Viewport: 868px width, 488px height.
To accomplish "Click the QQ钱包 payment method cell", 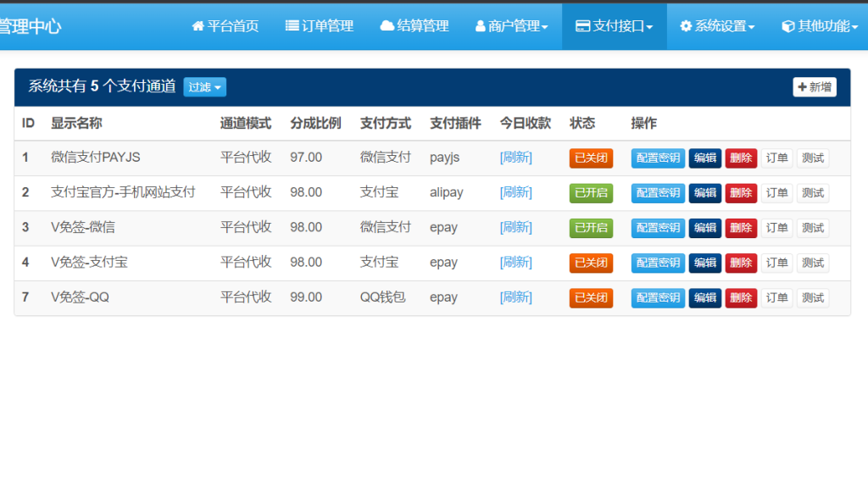I will pos(383,297).
